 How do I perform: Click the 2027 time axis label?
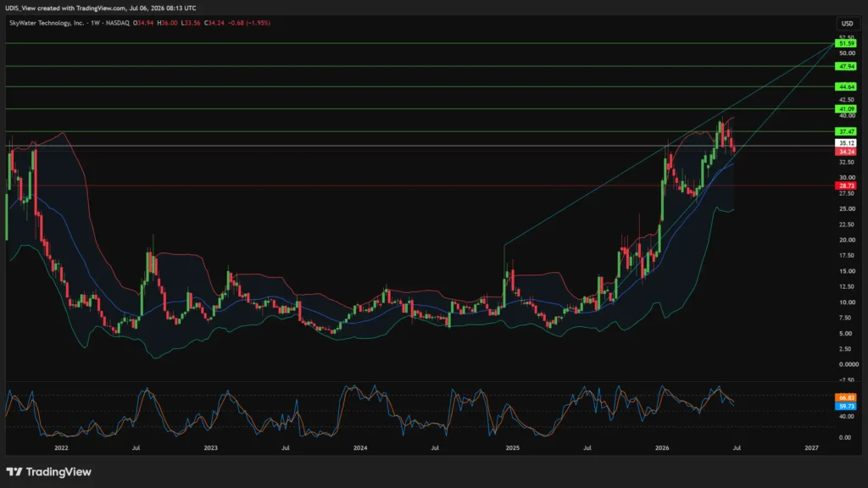click(x=811, y=447)
